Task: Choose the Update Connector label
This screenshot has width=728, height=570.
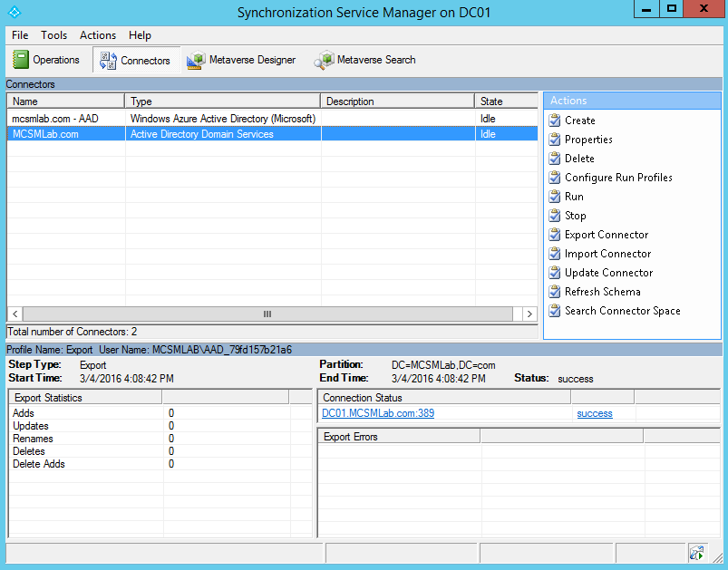Action: [x=608, y=273]
